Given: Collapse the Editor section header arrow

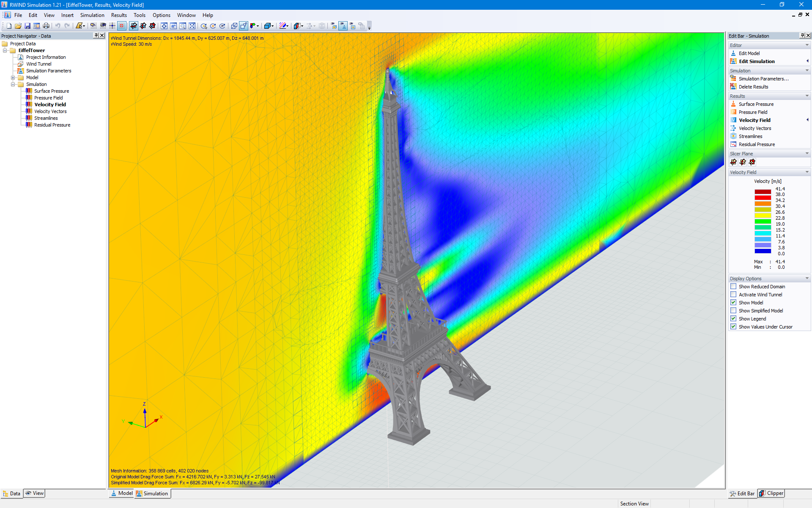Looking at the screenshot, I should (x=807, y=45).
